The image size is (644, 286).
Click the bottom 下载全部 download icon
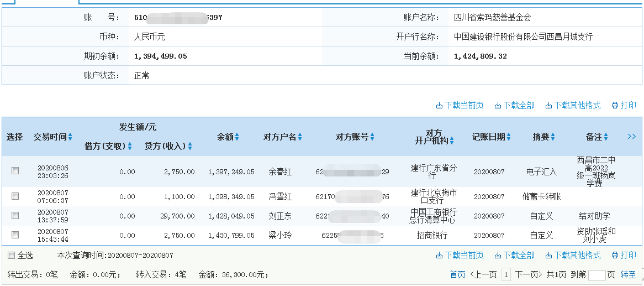498,256
